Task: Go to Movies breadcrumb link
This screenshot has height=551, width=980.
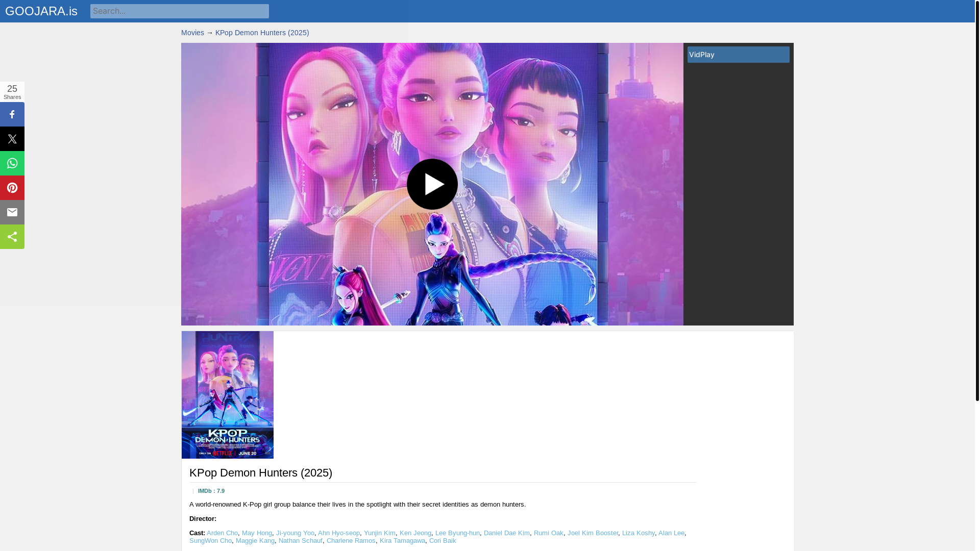Action: tap(192, 33)
